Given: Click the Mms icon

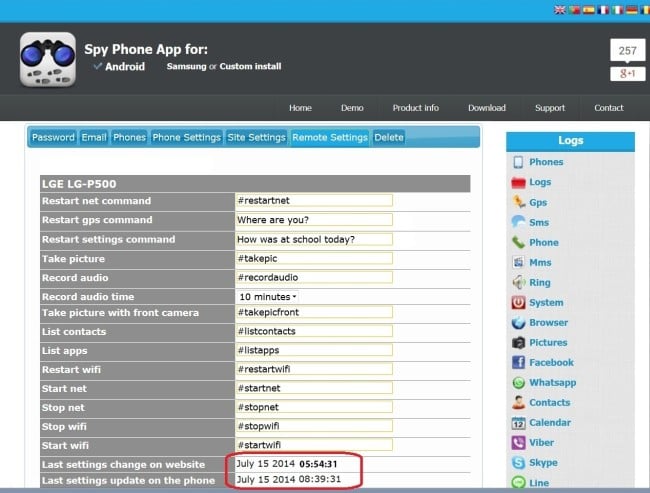Looking at the screenshot, I should pos(518,262).
